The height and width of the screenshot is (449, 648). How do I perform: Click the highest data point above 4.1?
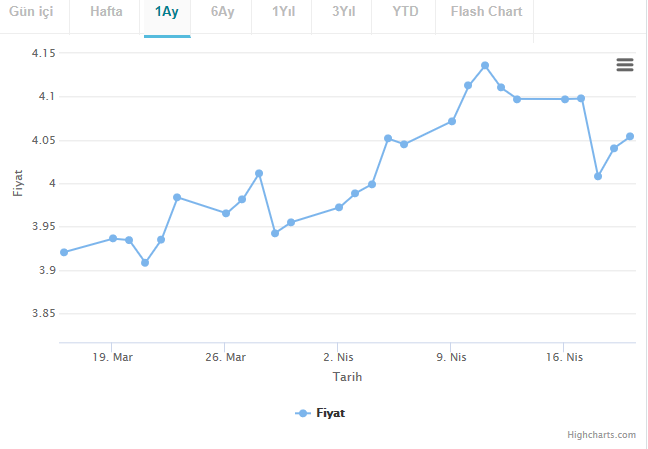485,65
